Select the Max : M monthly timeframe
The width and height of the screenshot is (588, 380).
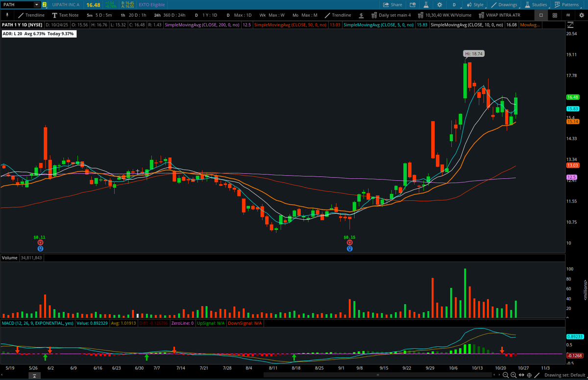coord(305,15)
